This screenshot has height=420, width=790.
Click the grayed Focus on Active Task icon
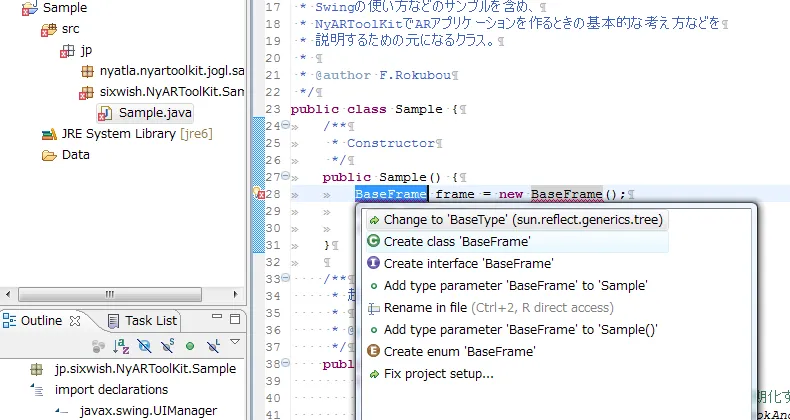tap(99, 346)
